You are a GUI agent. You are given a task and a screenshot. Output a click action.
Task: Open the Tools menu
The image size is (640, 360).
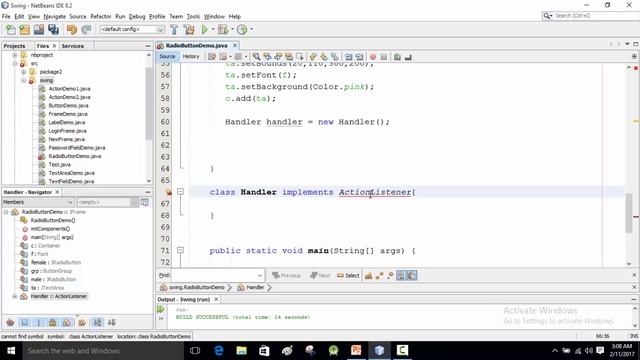pyautogui.click(x=193, y=16)
